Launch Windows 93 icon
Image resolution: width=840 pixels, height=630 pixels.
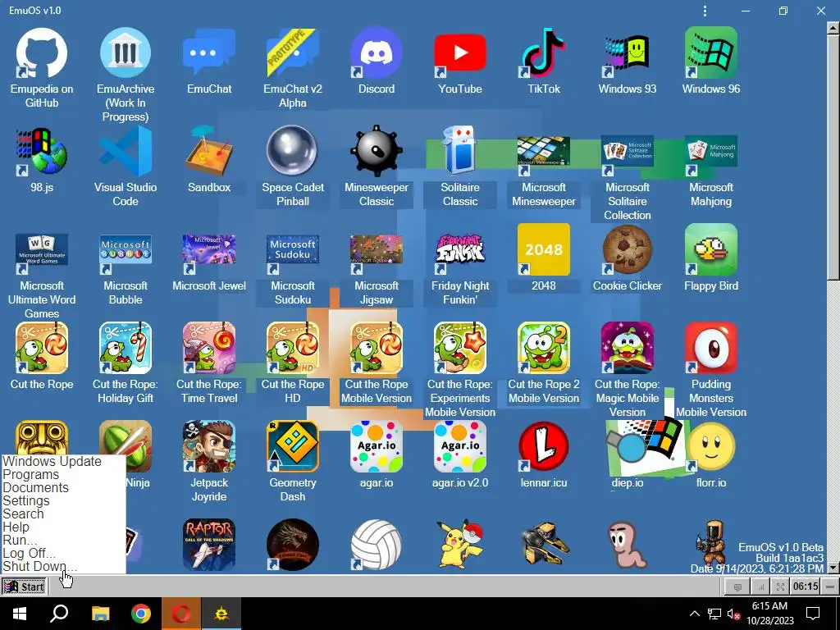coord(627,53)
